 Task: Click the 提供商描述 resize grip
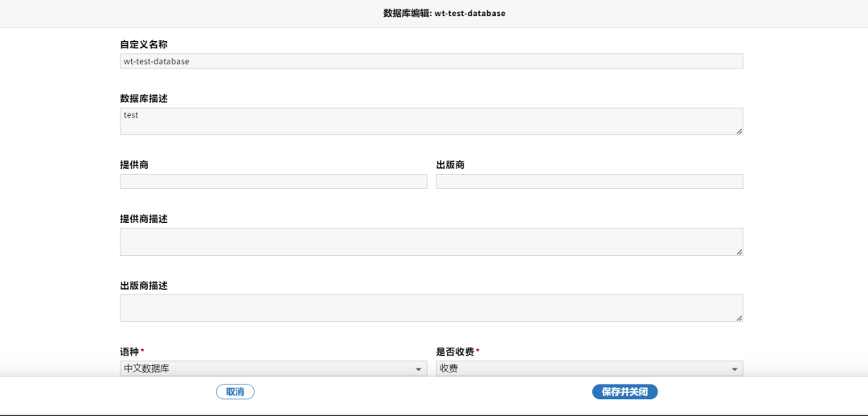739,251
